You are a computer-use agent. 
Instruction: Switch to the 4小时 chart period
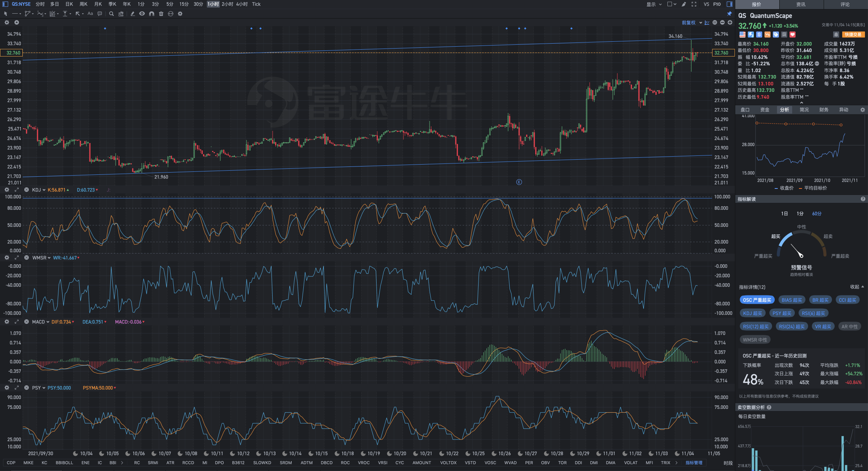pos(242,4)
